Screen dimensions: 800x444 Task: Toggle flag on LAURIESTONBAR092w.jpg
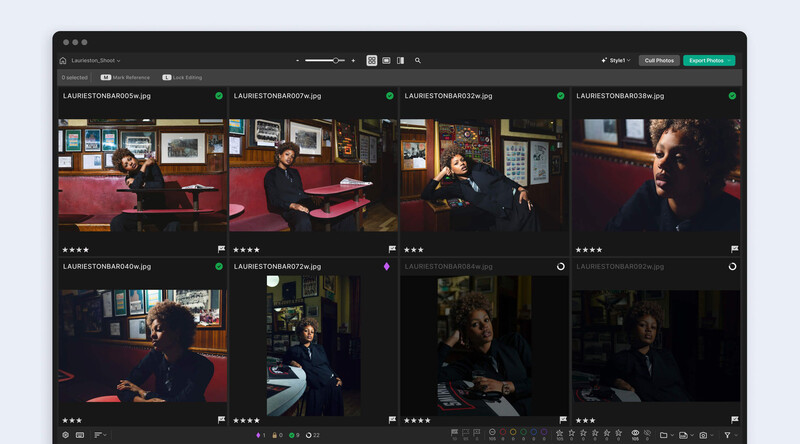coord(735,420)
